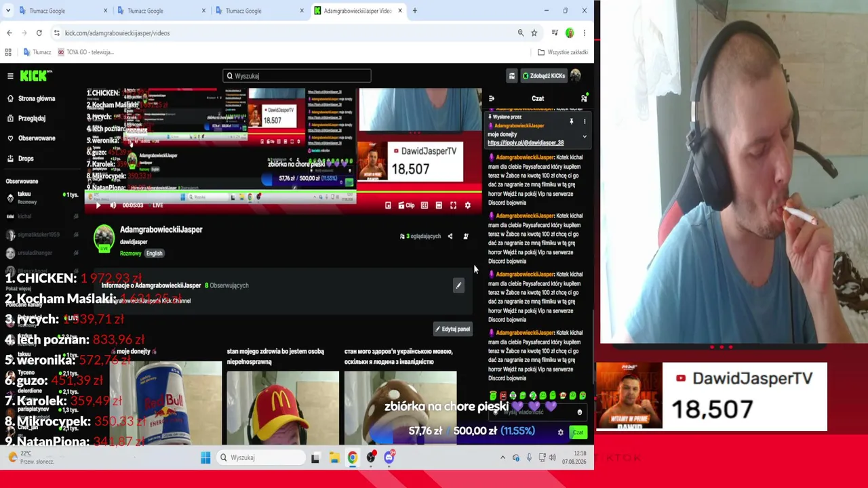Switch to the AdamgrabowieckiiJasper Video tab
Screen dimensions: 868x488
(x=358, y=11)
